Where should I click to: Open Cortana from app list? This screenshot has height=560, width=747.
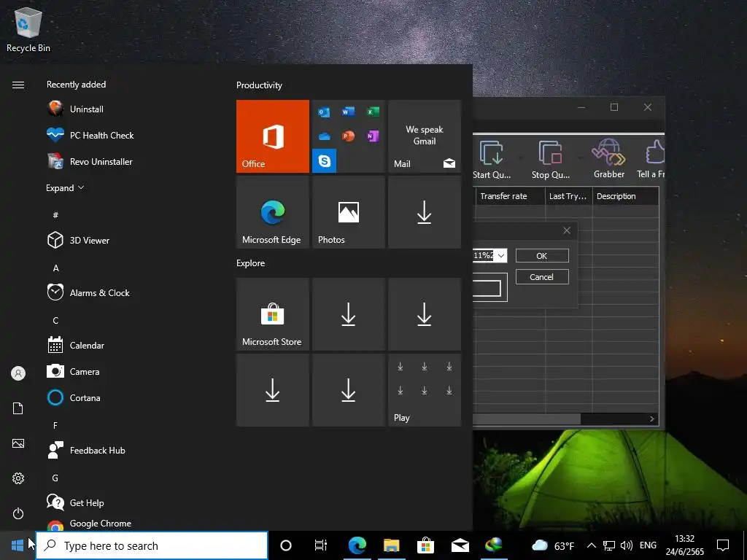tap(74, 397)
